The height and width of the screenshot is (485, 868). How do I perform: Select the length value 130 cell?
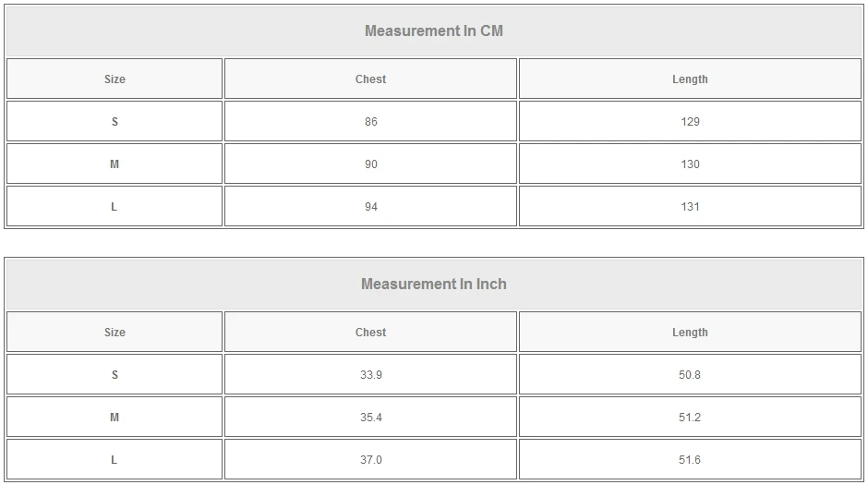[x=690, y=164]
